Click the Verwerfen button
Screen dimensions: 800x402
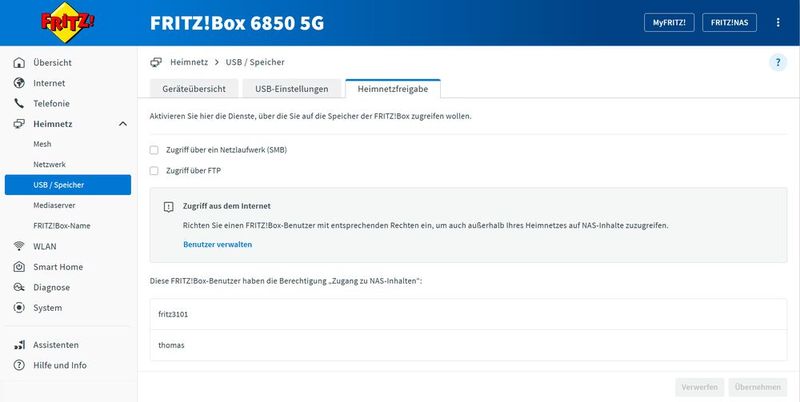click(x=699, y=387)
